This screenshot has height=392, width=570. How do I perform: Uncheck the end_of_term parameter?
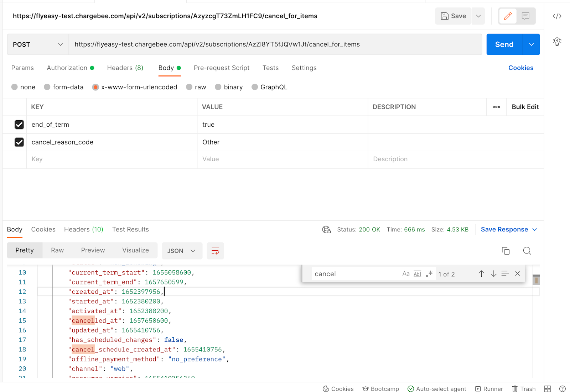[x=19, y=124]
